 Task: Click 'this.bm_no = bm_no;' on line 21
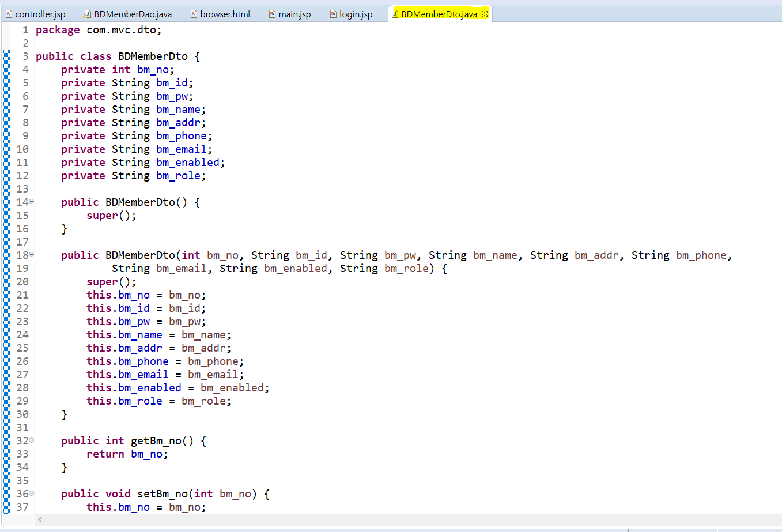pyautogui.click(x=146, y=295)
